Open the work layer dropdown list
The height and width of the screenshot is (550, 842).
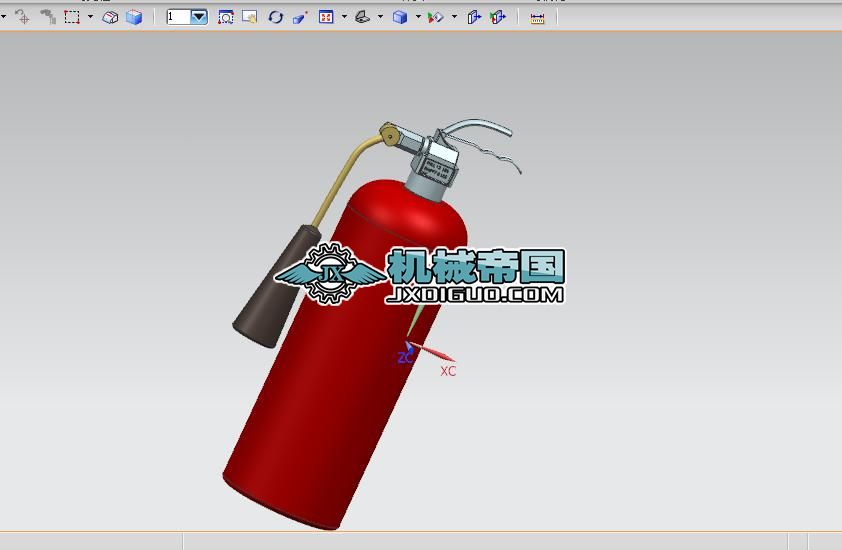pyautogui.click(x=199, y=17)
